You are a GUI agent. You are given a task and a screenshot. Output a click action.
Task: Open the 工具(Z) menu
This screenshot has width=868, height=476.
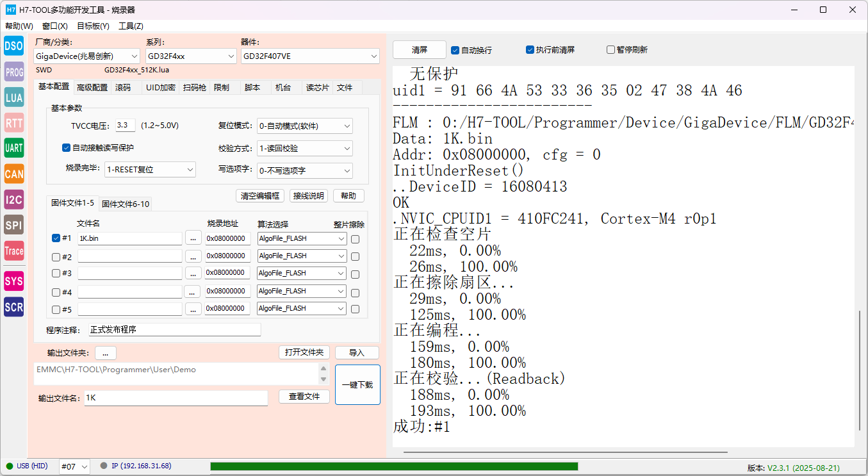(131, 26)
